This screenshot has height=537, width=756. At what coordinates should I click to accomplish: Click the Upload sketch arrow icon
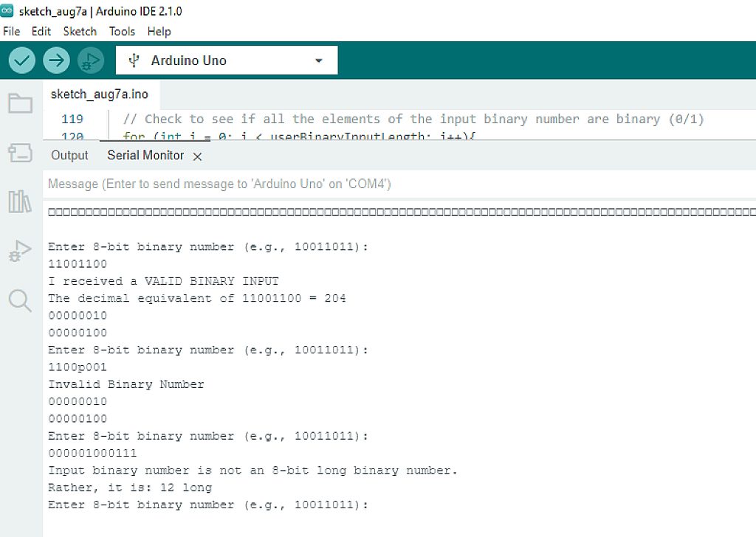(x=56, y=60)
